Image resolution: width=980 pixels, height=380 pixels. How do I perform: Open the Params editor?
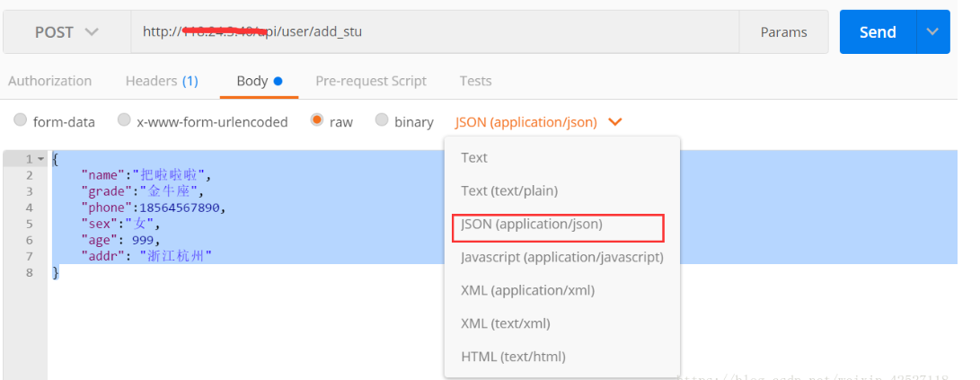point(784,31)
